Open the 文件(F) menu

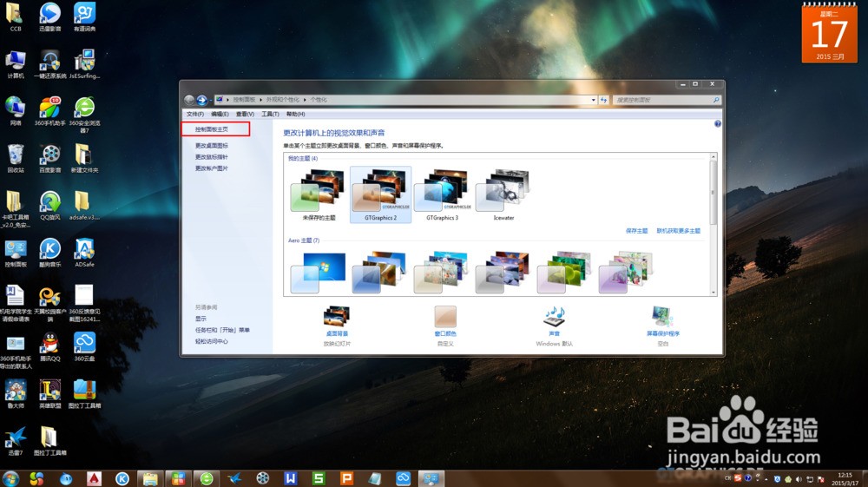coord(195,114)
